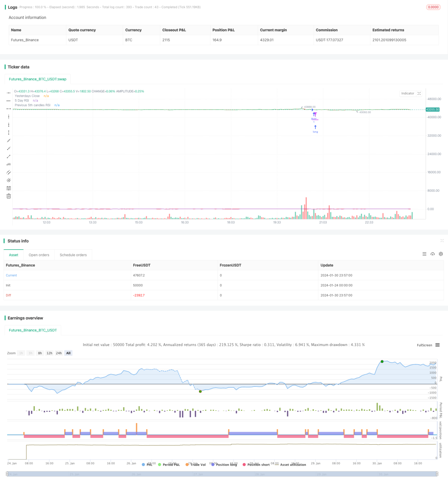Toggle Position long series in legend
The image size is (448, 484).
pos(224,465)
